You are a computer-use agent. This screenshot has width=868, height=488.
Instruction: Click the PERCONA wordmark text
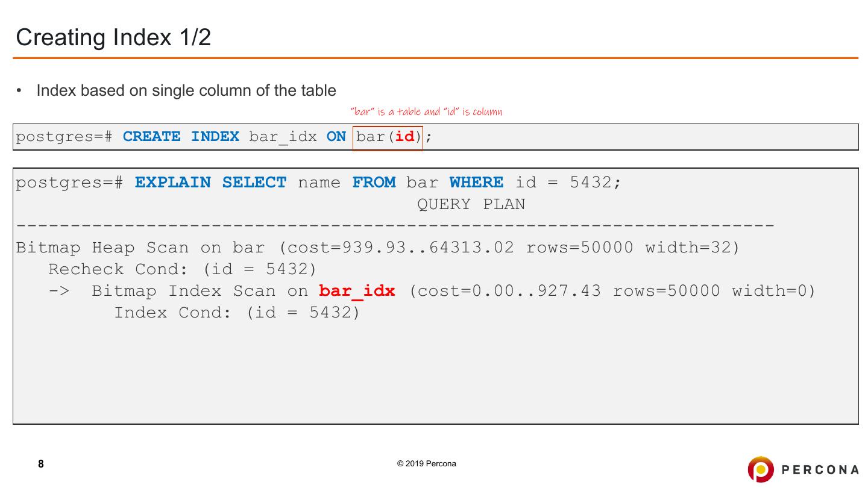pos(820,470)
